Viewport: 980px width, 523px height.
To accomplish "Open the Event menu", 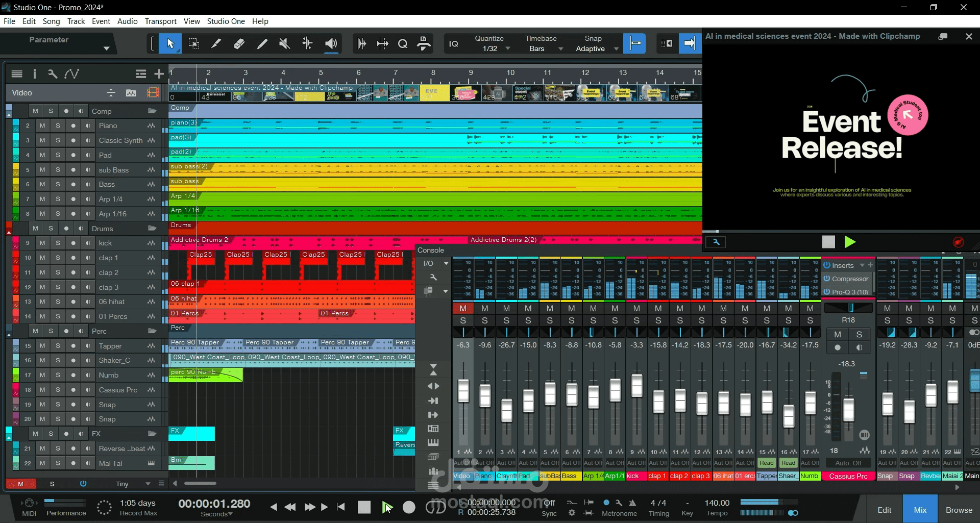I will [x=101, y=21].
